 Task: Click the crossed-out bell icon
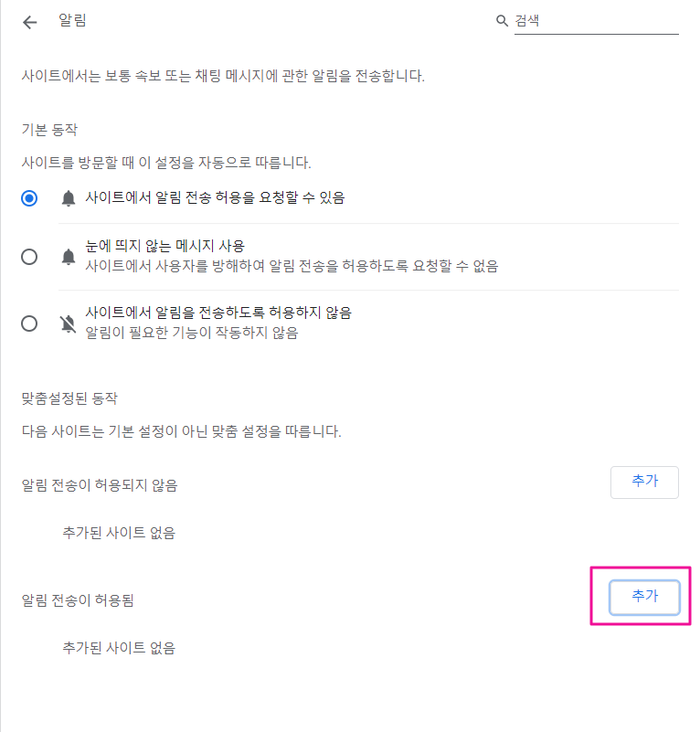[69, 324]
